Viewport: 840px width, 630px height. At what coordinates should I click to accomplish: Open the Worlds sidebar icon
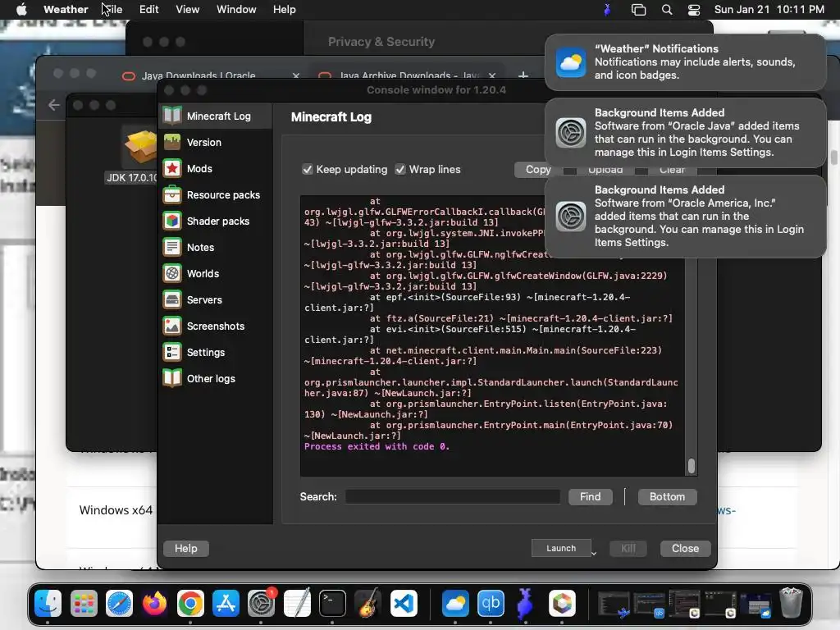coord(172,273)
